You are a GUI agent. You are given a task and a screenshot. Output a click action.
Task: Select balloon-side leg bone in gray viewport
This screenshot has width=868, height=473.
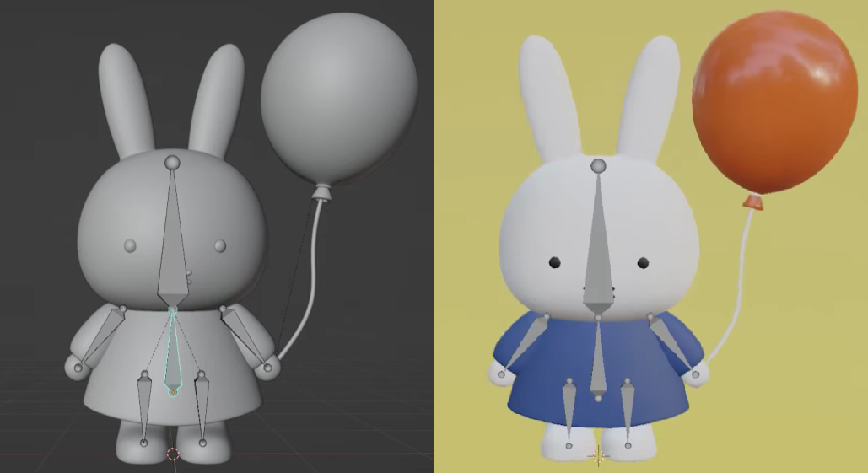pyautogui.click(x=202, y=408)
